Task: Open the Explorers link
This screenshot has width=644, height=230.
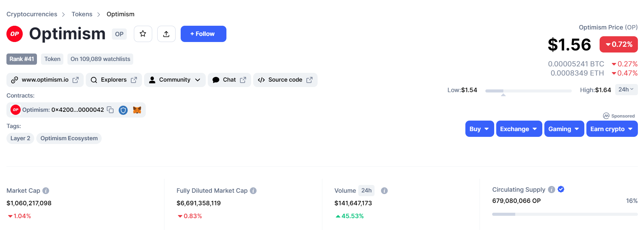Action: tap(114, 80)
